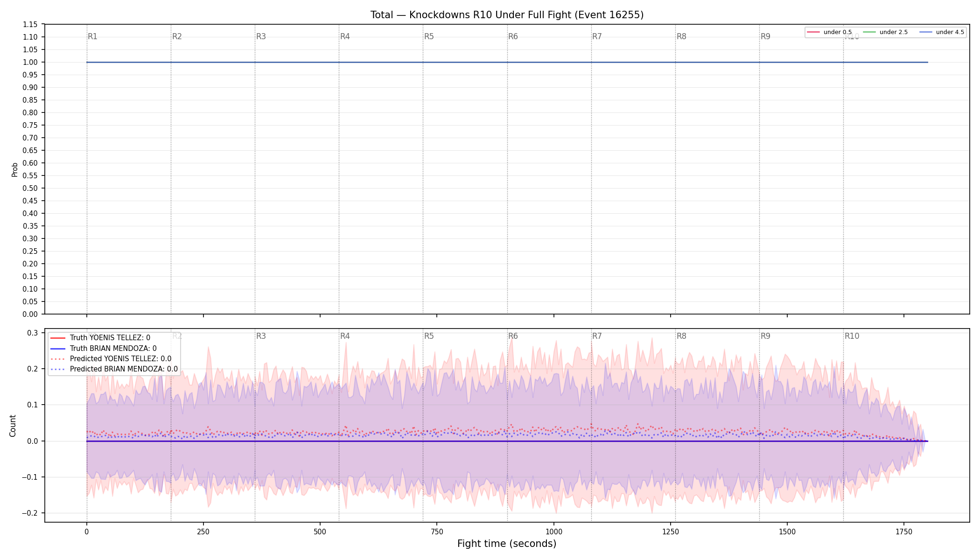The width and height of the screenshot is (980, 560).
Task: Select 'Truth YOENIS TELLEZ: 0' legend entry
Action: point(100,338)
